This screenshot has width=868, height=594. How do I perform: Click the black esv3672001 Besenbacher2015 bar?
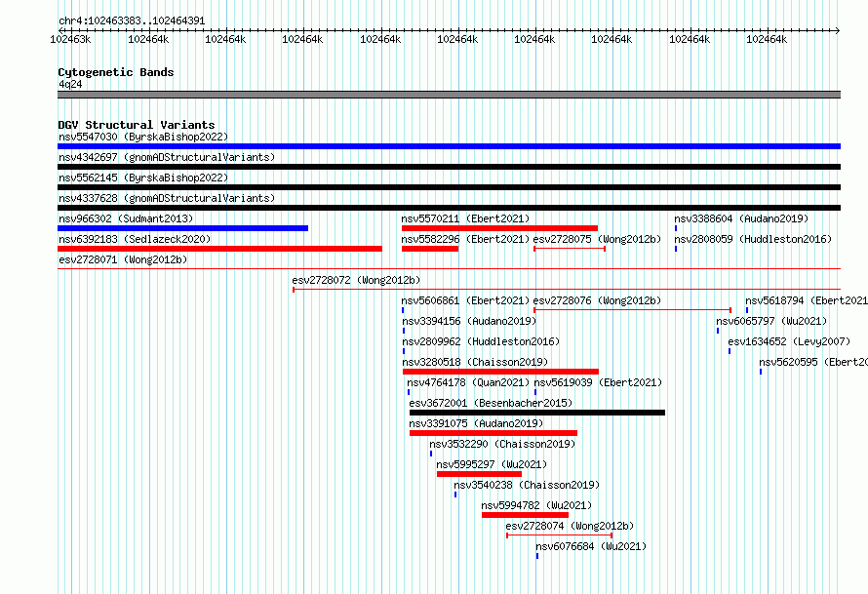pos(537,413)
